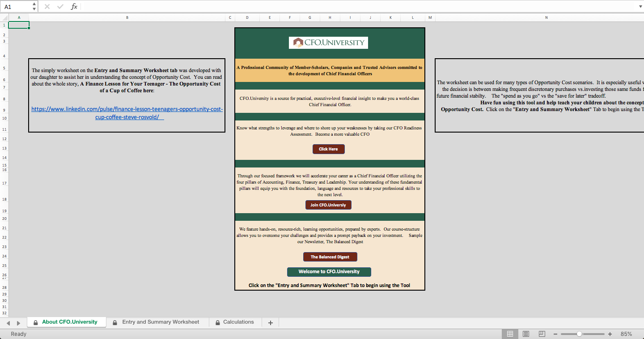644x339 pixels.
Task: Select cell A1
Action: tap(19, 25)
